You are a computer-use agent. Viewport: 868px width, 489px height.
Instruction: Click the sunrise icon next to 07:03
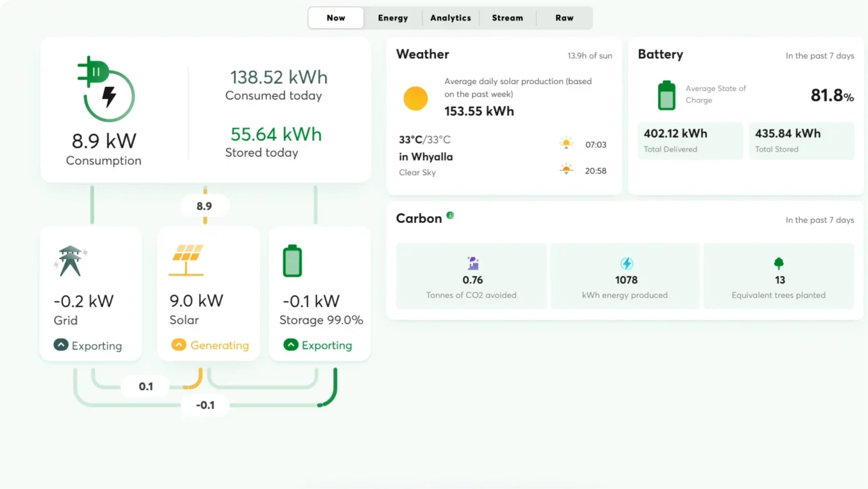click(566, 143)
